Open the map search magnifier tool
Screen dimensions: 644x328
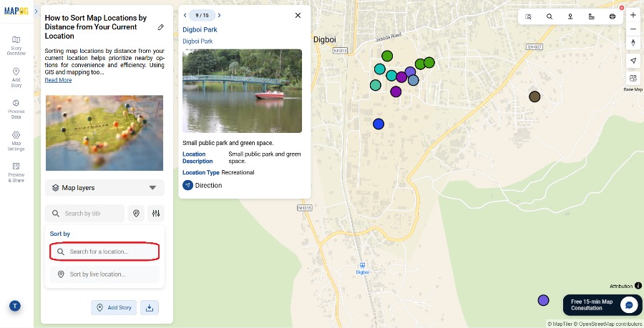click(x=550, y=16)
